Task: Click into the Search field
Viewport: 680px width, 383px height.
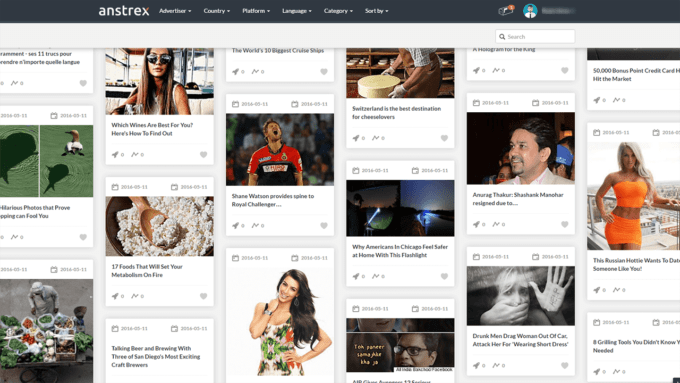Action: (535, 36)
